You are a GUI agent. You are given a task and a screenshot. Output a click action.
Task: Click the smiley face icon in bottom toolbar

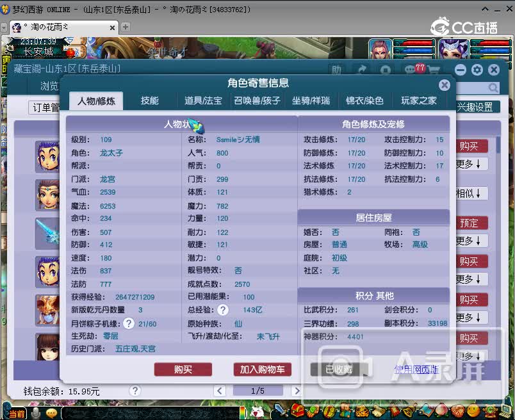[473, 411]
